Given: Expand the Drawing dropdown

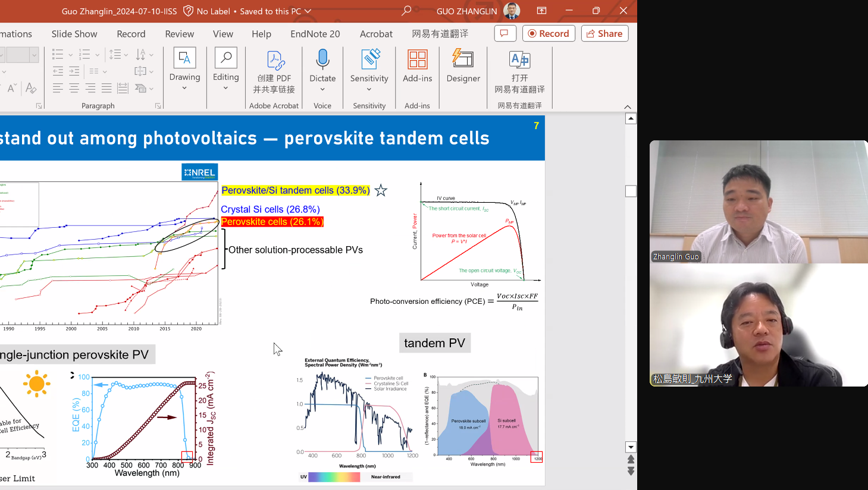Looking at the screenshot, I should pyautogui.click(x=184, y=88).
